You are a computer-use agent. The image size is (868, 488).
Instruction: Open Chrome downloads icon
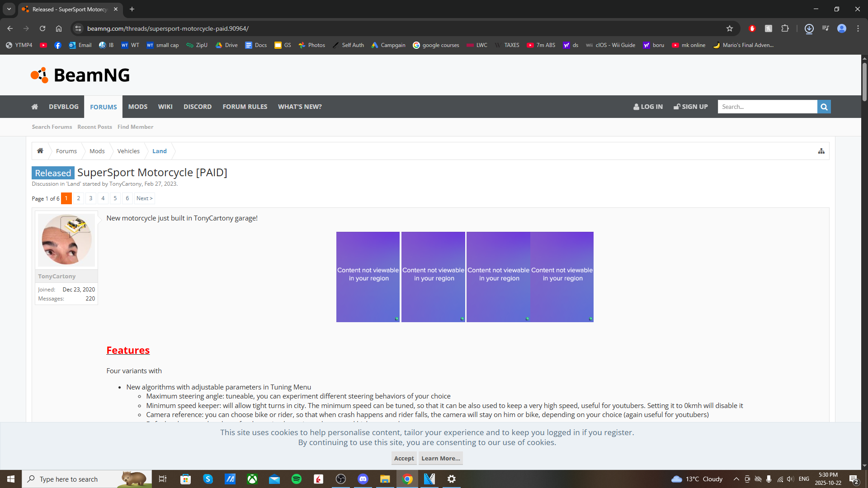(x=809, y=28)
